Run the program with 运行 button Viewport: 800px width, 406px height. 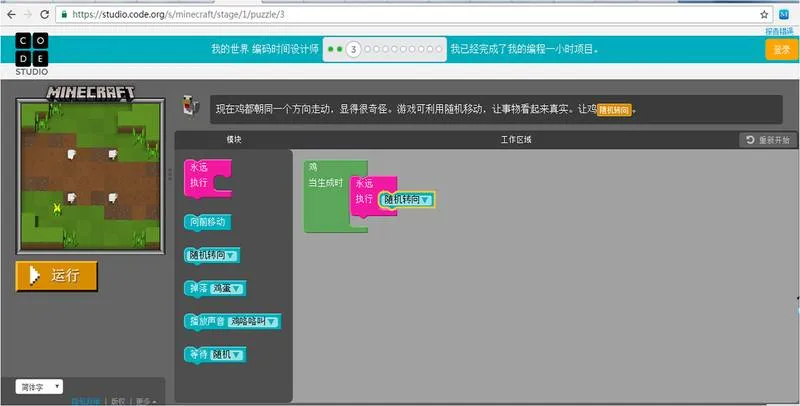coord(56,276)
